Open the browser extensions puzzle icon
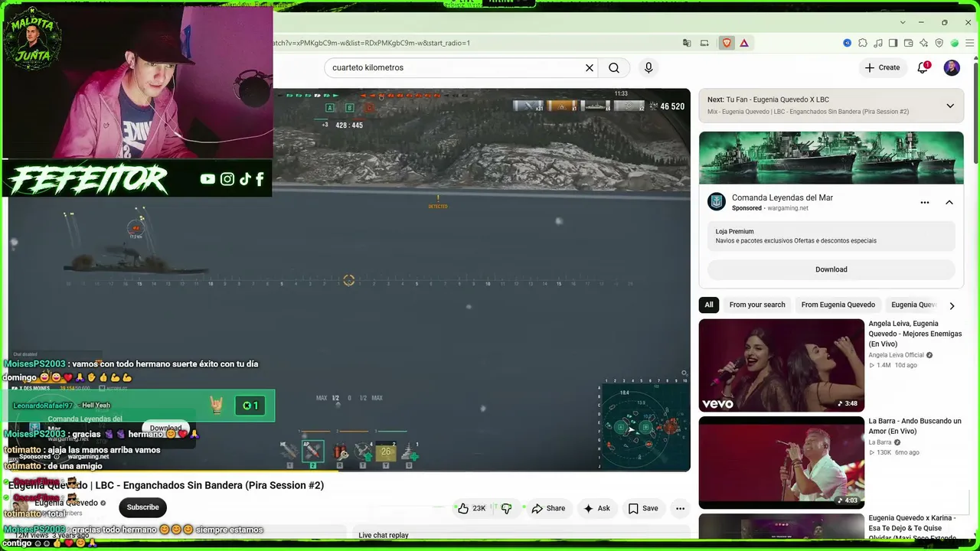This screenshot has height=551, width=980. [863, 43]
